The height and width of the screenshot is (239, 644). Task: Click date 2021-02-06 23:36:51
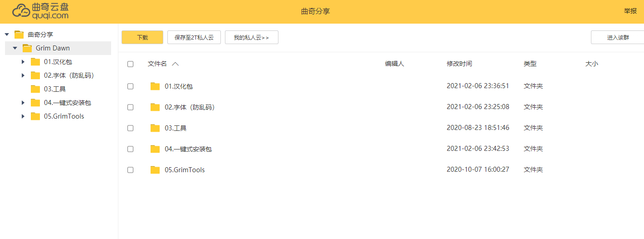478,86
